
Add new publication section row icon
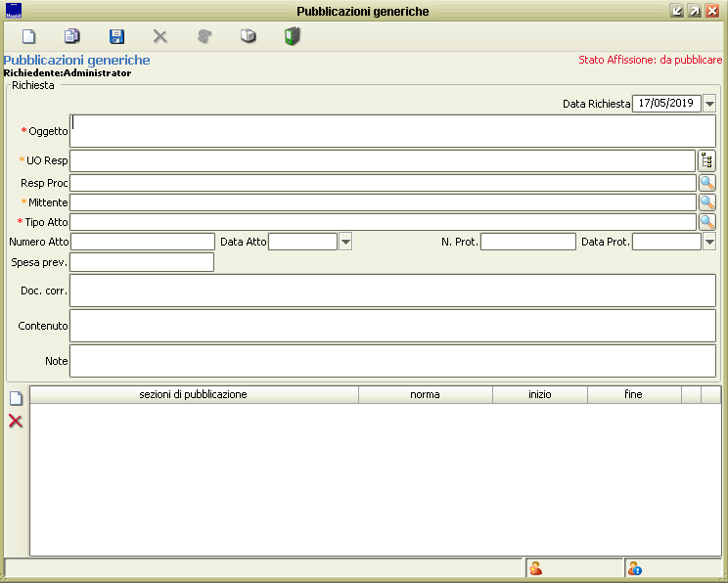tap(16, 398)
